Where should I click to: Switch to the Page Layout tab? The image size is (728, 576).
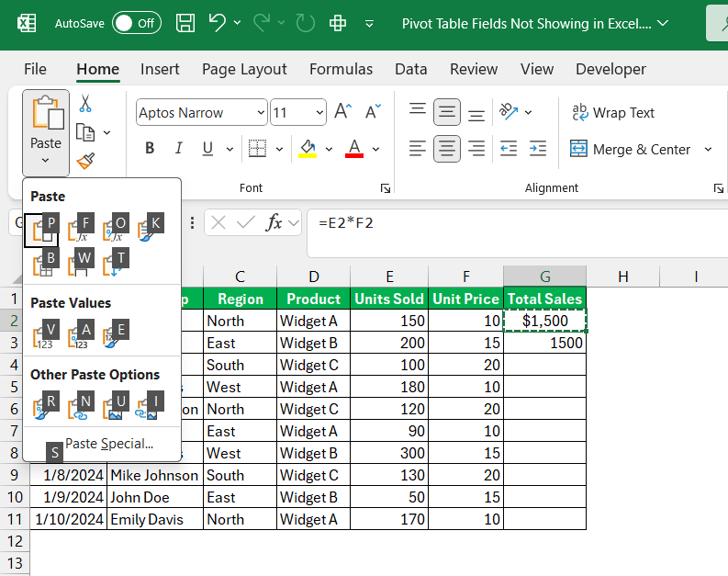(244, 69)
